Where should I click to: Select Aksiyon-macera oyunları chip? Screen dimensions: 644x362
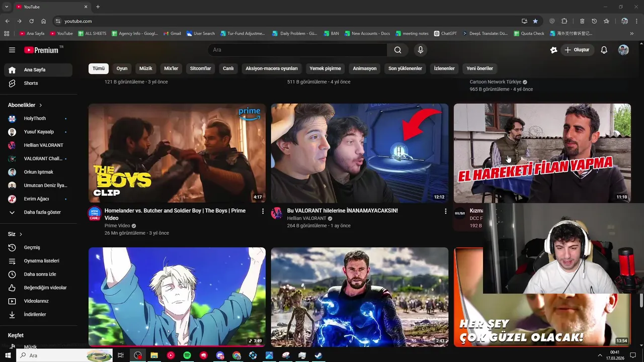(x=272, y=68)
